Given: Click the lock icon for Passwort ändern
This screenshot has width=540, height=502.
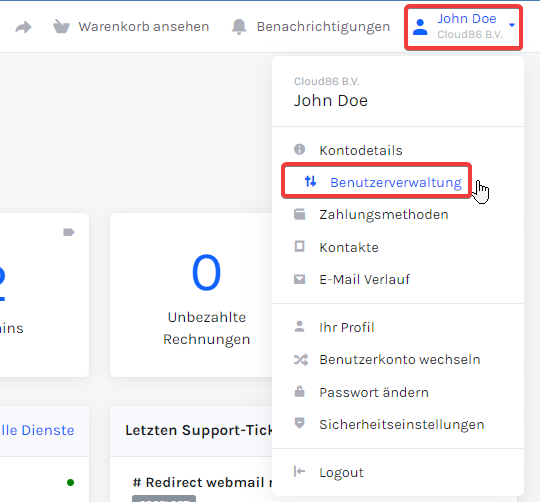Looking at the screenshot, I should coord(299,391).
